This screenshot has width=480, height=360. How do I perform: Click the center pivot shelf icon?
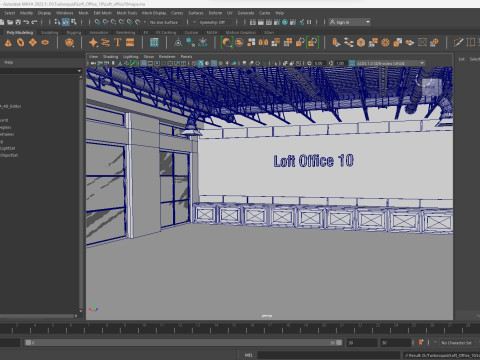tap(178, 42)
